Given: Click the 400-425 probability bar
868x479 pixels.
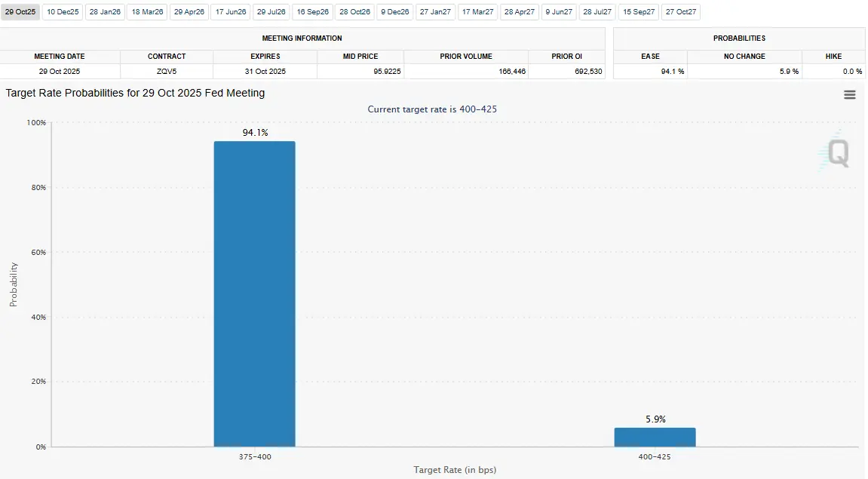Looking at the screenshot, I should point(655,438).
